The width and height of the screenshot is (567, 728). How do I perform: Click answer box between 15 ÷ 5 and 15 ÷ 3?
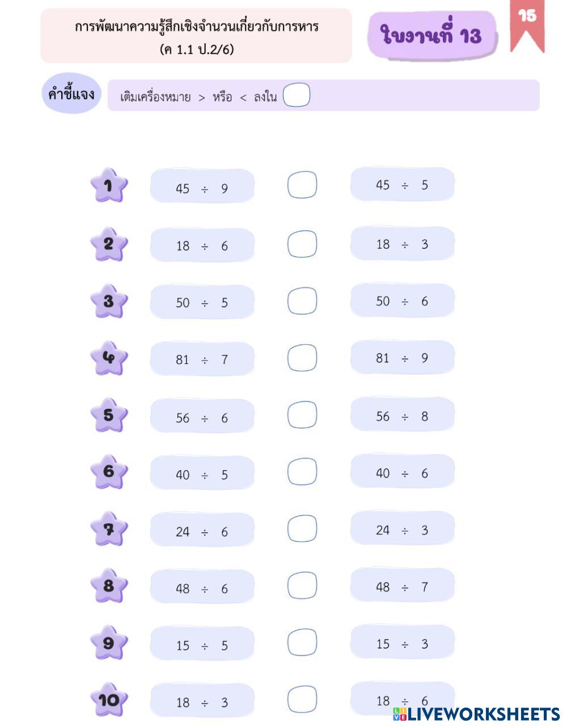click(302, 642)
